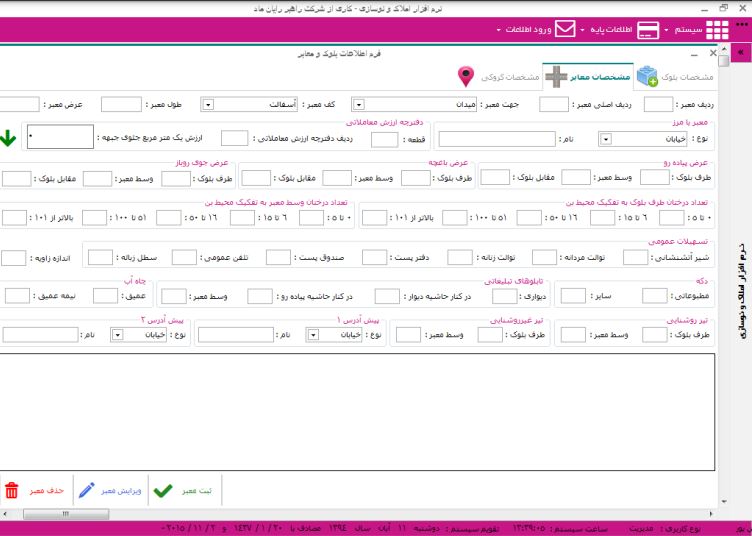Open the سیستم grid icon menu

(x=716, y=30)
